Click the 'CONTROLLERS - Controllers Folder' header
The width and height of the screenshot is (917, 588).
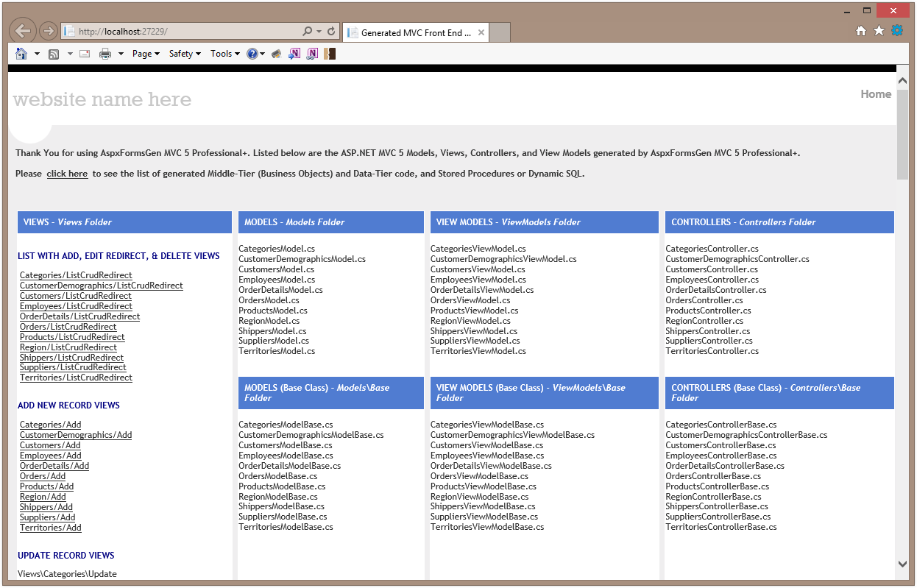779,222
